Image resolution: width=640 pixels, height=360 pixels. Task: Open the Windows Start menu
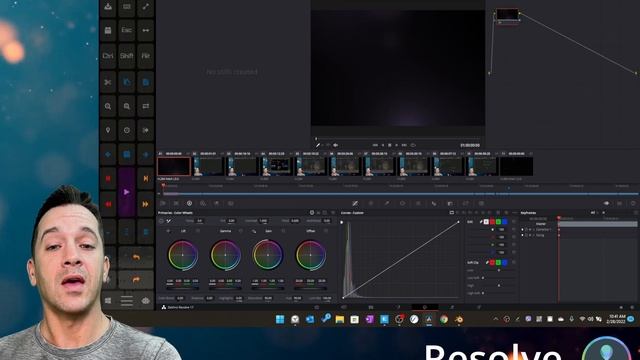[x=280, y=319]
